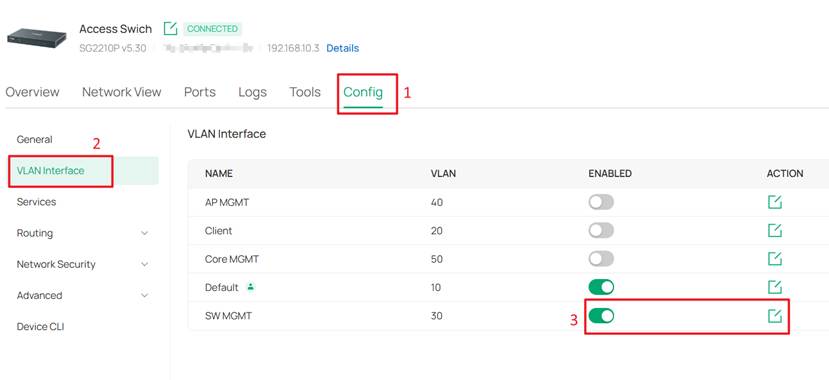
Task: Disable the Default VLAN interface toggle
Action: point(601,288)
